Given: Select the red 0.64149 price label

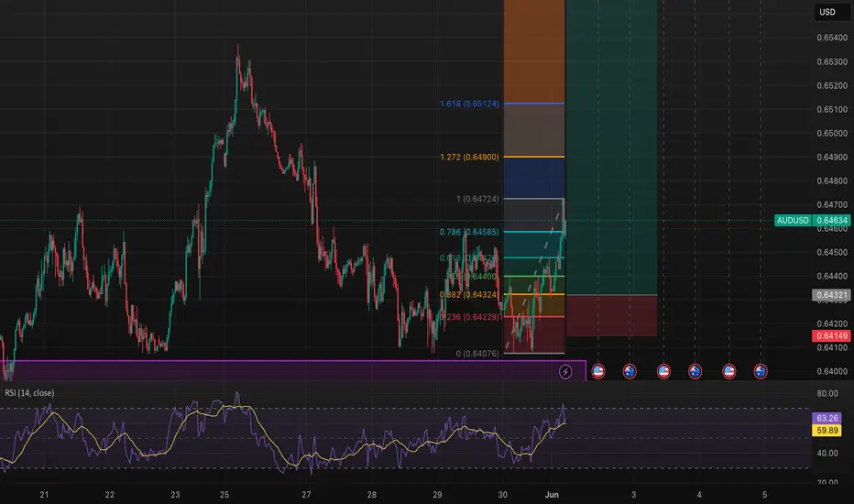Looking at the screenshot, I should [831, 335].
